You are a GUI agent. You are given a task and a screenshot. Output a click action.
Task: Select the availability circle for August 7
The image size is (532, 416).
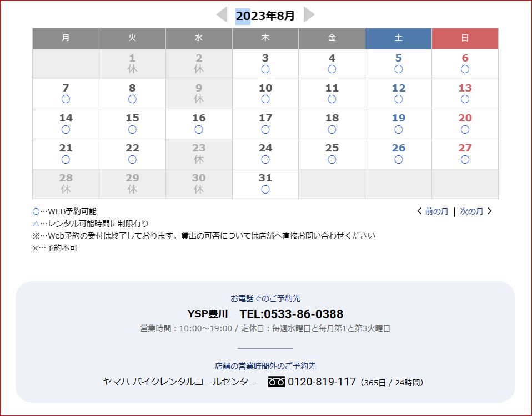click(66, 99)
